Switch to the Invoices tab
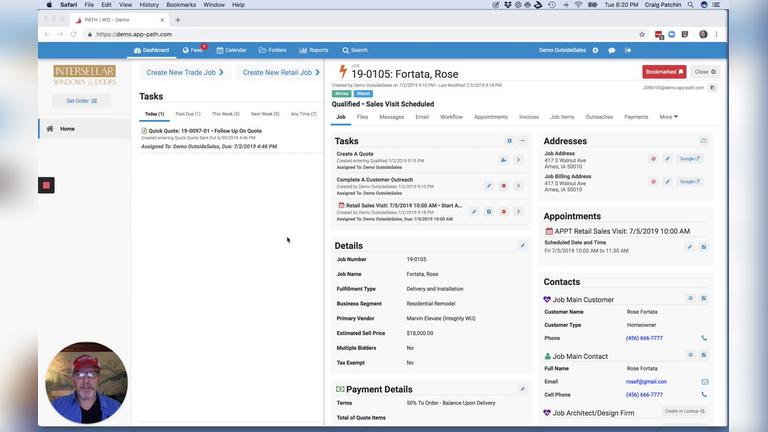Screen dimensions: 768x432 coord(529,117)
